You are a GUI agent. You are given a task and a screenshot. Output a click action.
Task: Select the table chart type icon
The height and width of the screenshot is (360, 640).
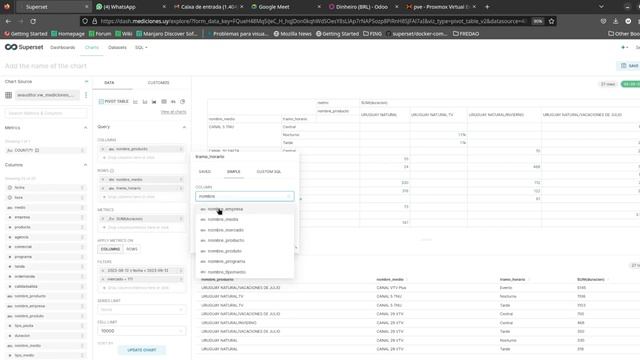click(x=164, y=102)
